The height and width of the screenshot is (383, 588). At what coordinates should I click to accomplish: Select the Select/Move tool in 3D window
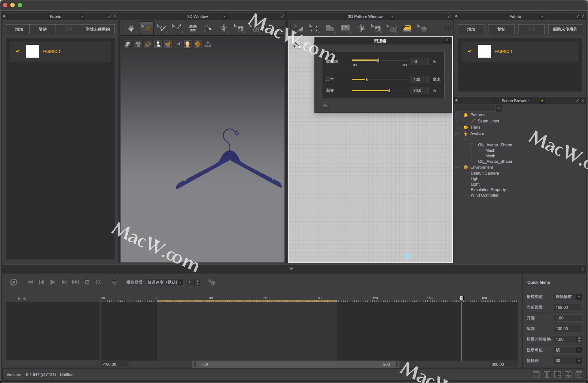coord(147,28)
